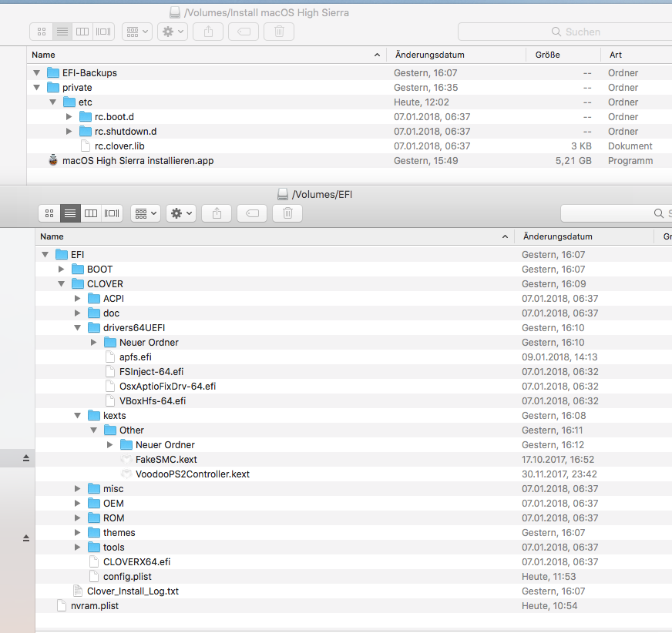This screenshot has height=633, width=672.
Task: Click trash button in top window
Action: [x=279, y=32]
